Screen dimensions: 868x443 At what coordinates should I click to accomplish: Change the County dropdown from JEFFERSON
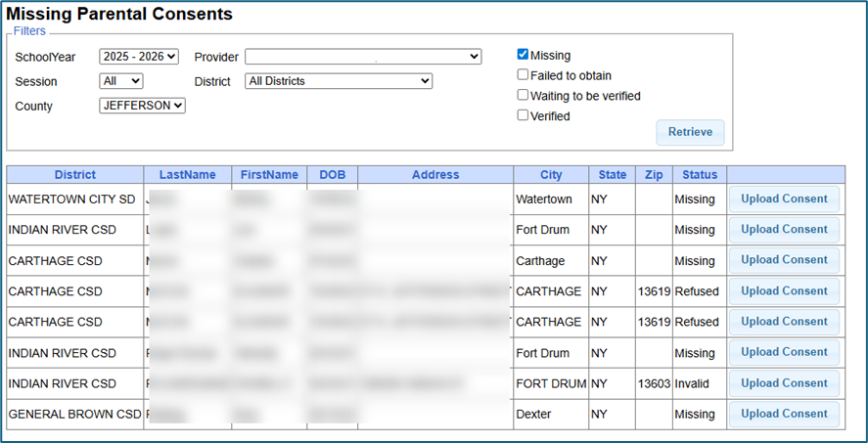point(142,106)
